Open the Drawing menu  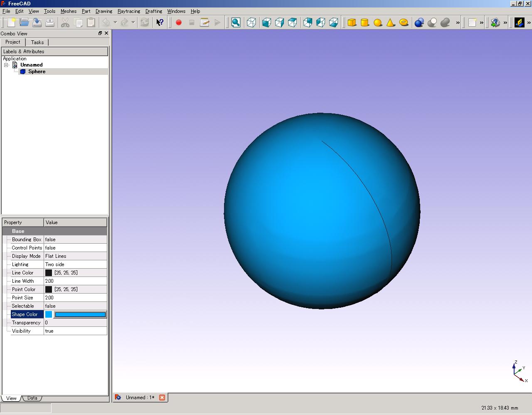pos(104,11)
